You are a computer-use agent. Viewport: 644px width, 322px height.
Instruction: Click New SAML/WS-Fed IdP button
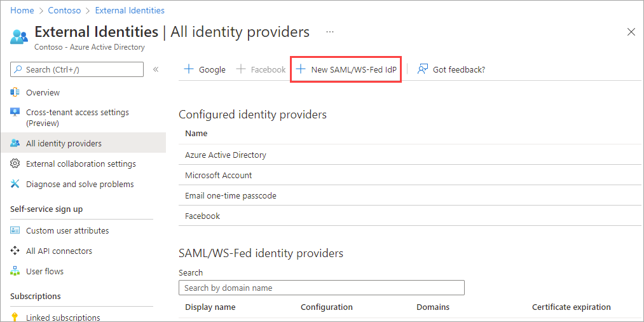pos(346,69)
